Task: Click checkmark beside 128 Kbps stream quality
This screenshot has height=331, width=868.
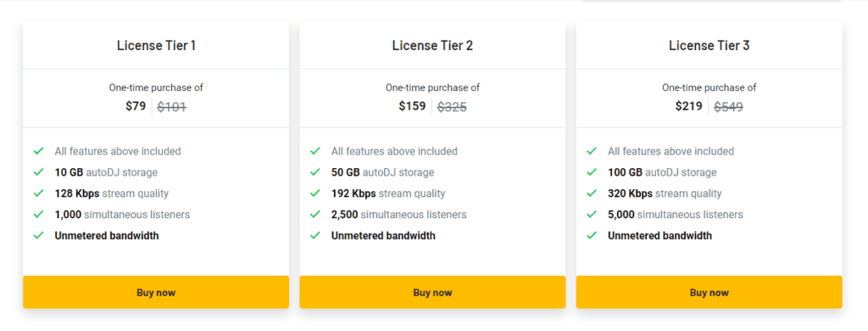Action: tap(38, 194)
